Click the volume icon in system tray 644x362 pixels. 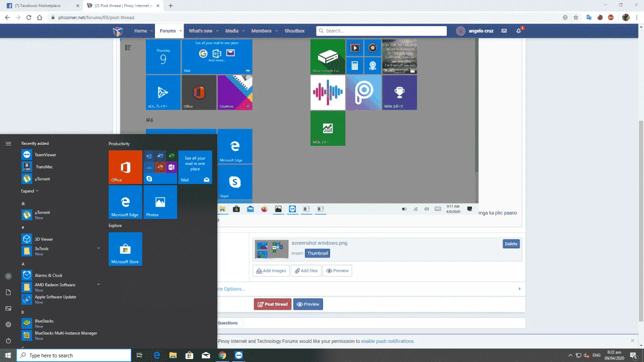tap(586, 355)
